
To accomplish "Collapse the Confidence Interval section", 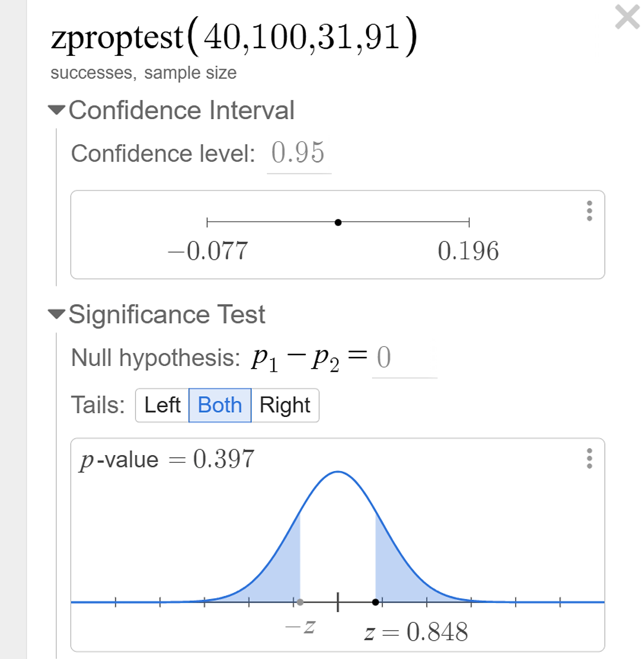I will click(56, 111).
